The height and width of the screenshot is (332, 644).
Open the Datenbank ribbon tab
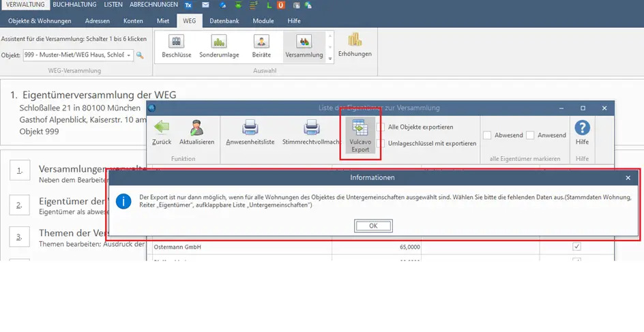coord(224,21)
